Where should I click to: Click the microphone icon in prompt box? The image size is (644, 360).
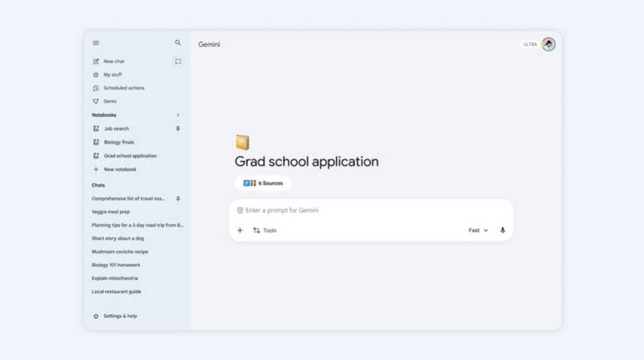[502, 230]
